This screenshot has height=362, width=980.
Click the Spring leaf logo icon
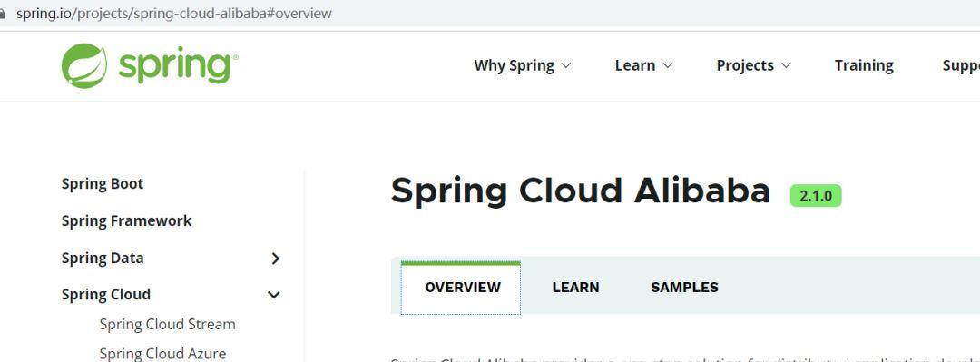(x=84, y=65)
